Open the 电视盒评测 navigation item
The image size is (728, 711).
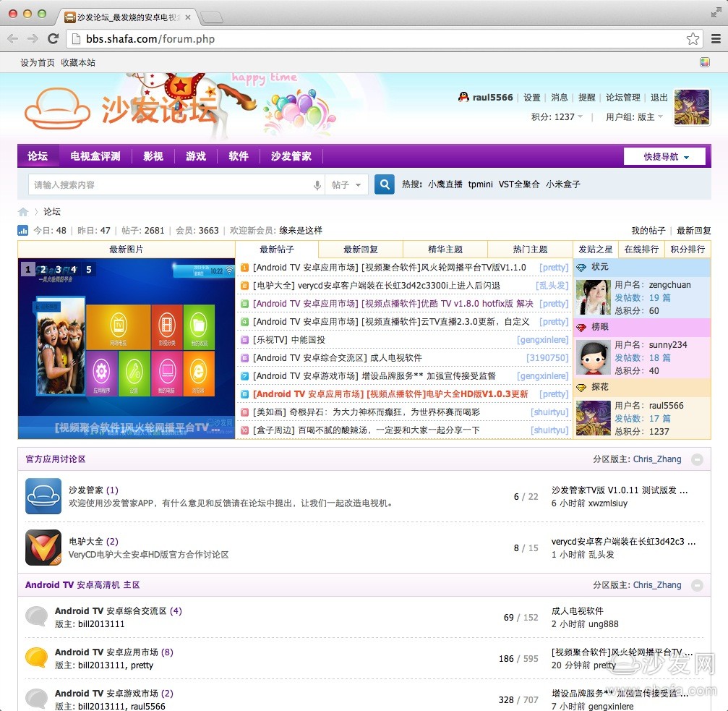tap(95, 156)
